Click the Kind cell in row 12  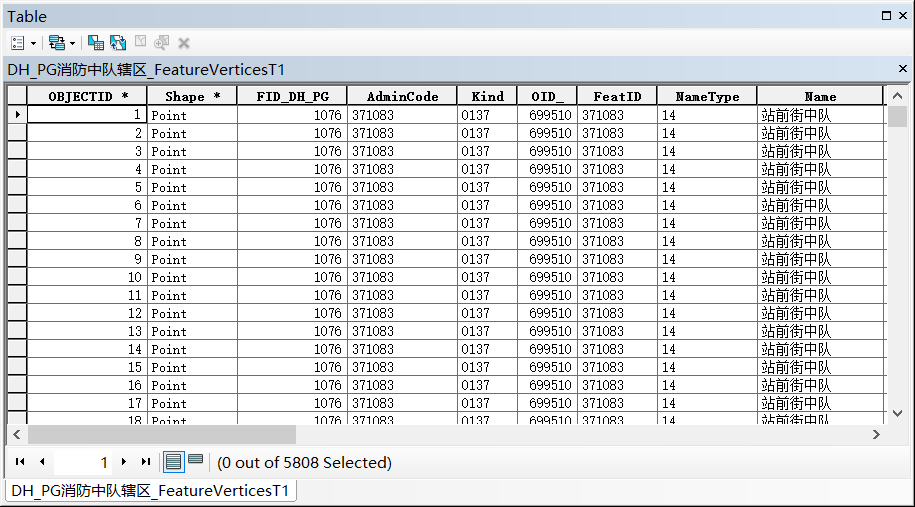pos(487,313)
